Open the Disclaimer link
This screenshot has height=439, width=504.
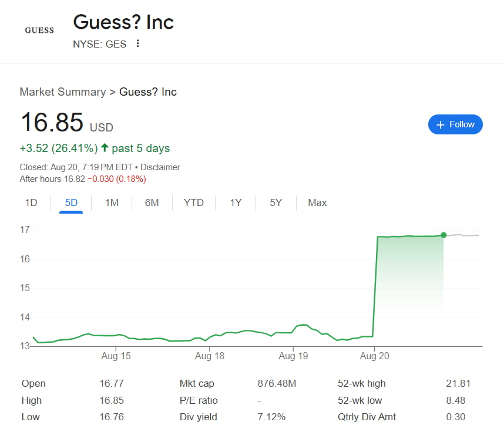[160, 167]
